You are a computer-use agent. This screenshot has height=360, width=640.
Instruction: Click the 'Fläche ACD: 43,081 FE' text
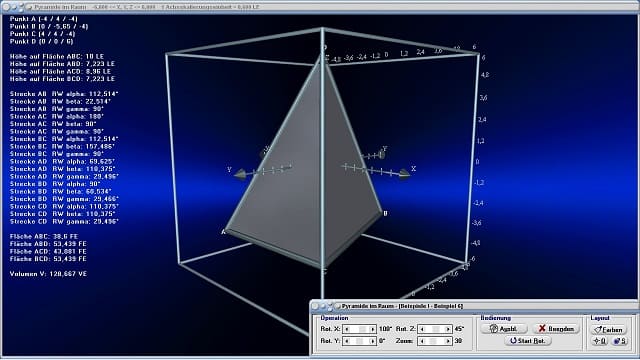[x=48, y=251]
